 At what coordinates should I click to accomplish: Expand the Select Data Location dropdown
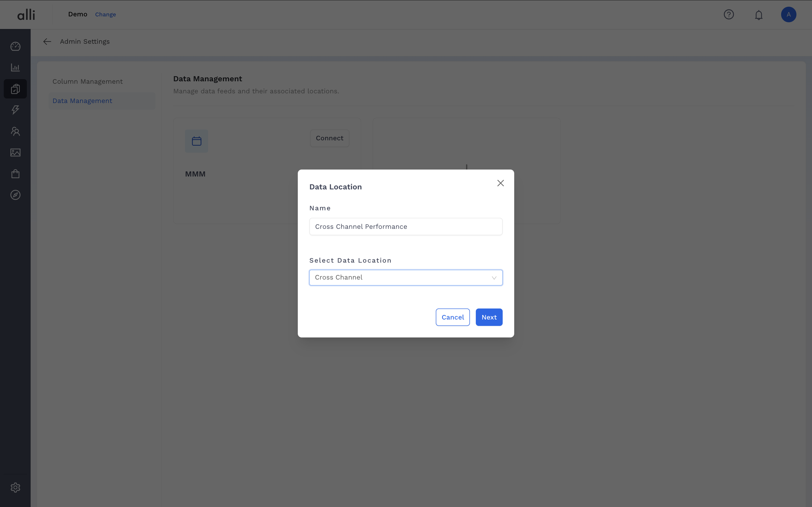[x=406, y=278]
